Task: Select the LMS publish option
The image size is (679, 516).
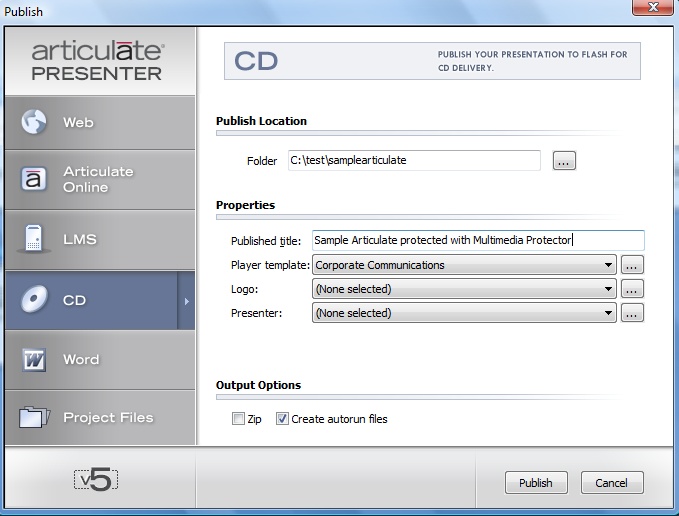Action: (100, 240)
